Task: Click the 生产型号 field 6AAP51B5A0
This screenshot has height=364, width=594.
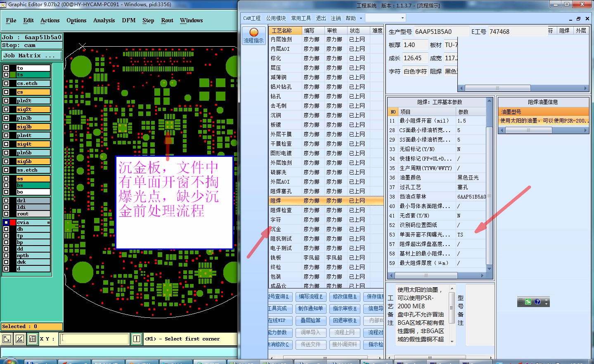Action: click(x=442, y=31)
